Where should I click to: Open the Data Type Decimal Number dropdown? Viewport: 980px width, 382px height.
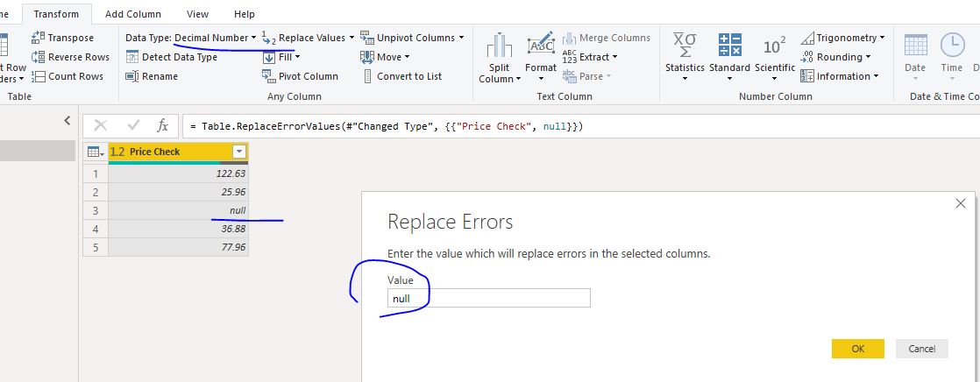pos(191,38)
